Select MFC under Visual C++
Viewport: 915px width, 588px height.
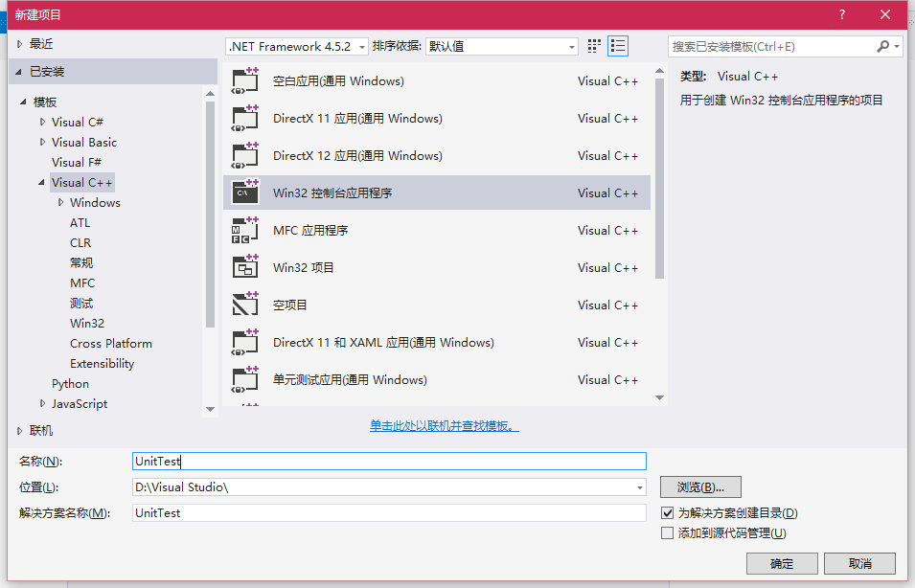coord(82,283)
